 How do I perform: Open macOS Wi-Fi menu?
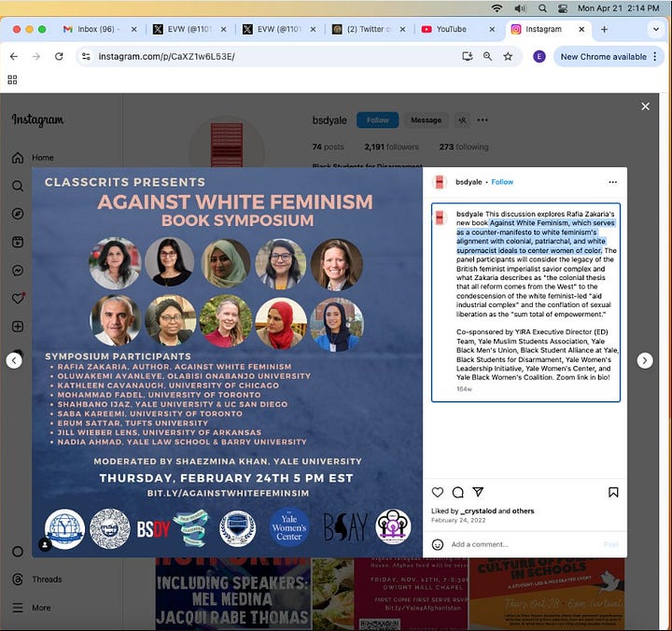[x=497, y=8]
